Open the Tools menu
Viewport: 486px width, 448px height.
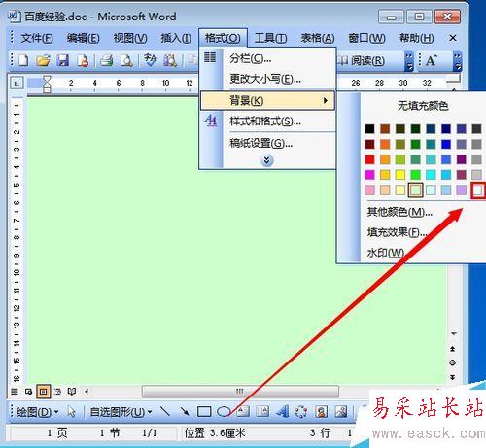[270, 38]
